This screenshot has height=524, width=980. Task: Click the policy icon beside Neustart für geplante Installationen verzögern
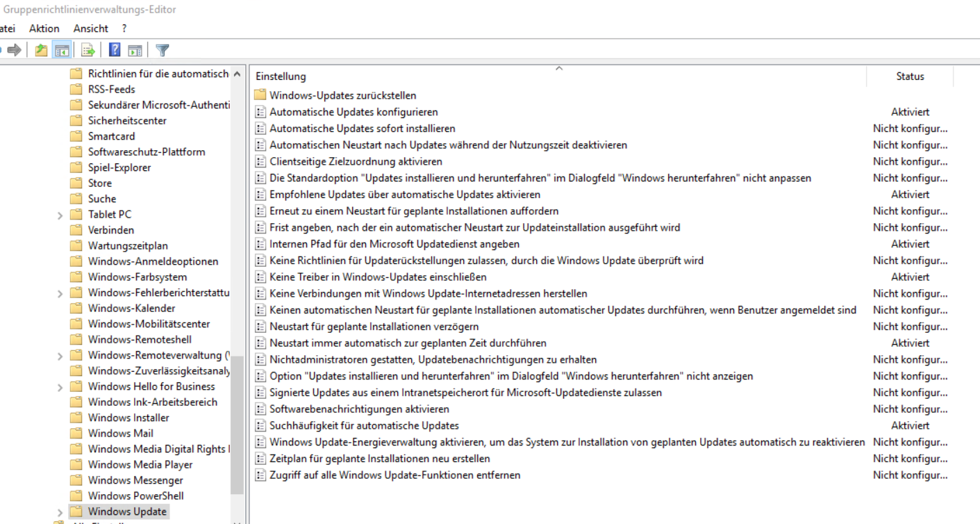click(260, 327)
